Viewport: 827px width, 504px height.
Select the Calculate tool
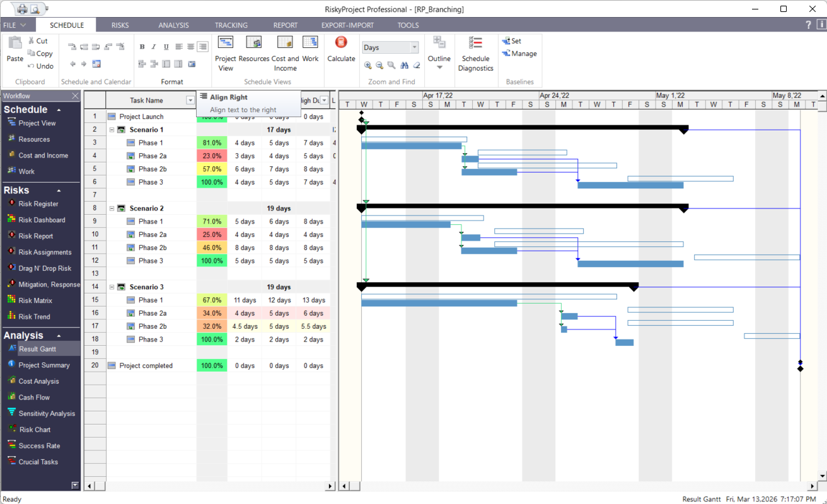341,50
